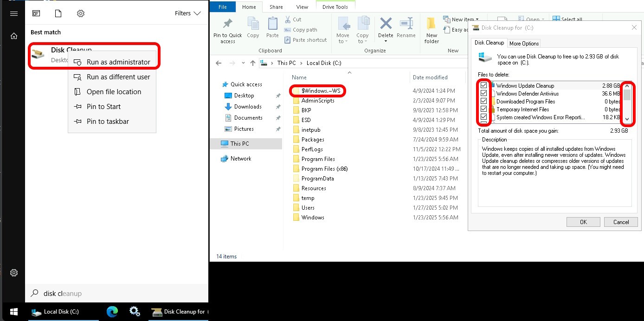This screenshot has height=321, width=644.
Task: Click the Up arrow navigation icon
Action: [253, 63]
